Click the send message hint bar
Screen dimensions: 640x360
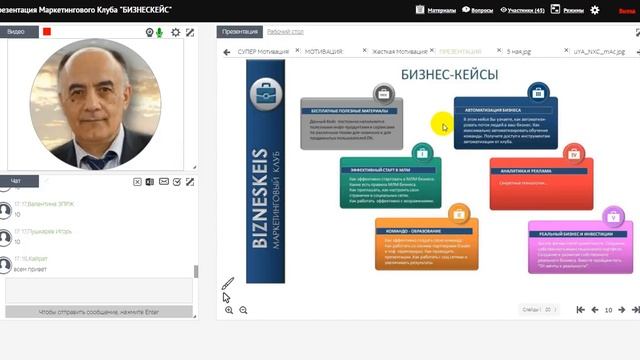point(99,312)
